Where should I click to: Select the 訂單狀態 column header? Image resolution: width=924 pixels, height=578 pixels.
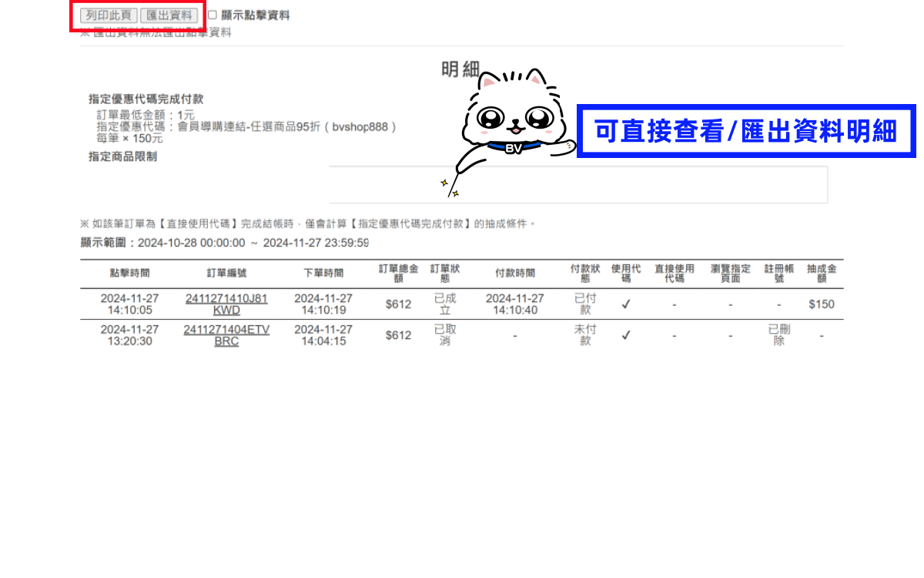point(445,274)
